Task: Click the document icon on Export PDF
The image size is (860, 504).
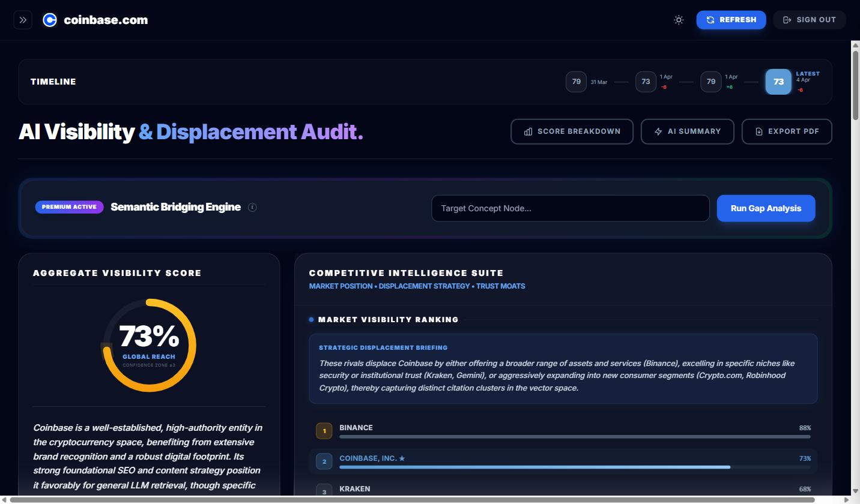Action: pyautogui.click(x=759, y=131)
